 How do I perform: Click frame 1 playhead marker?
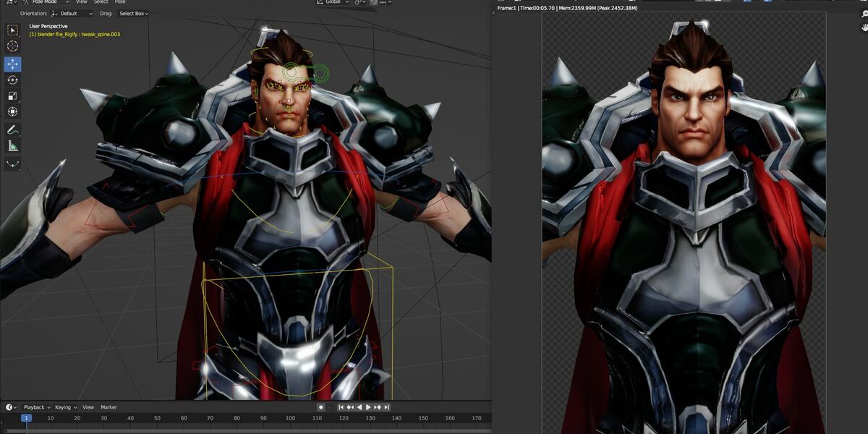coord(26,418)
